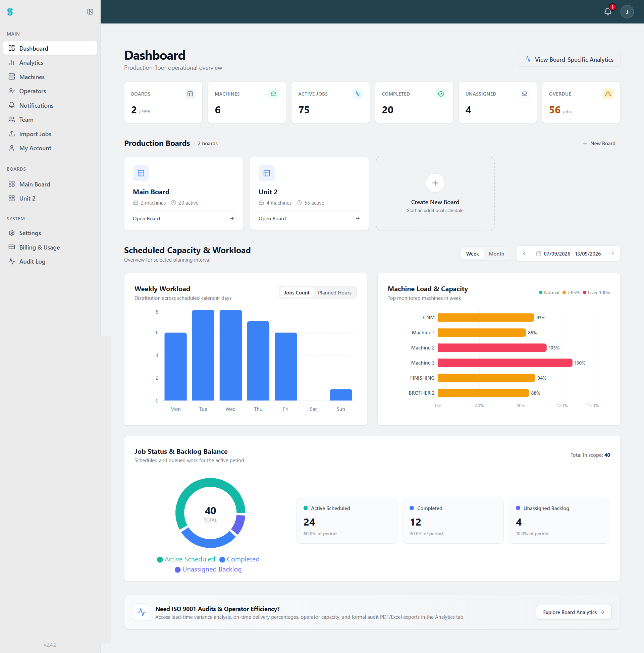
Task: Open Main Board in sidebar boards list
Action: coord(50,184)
